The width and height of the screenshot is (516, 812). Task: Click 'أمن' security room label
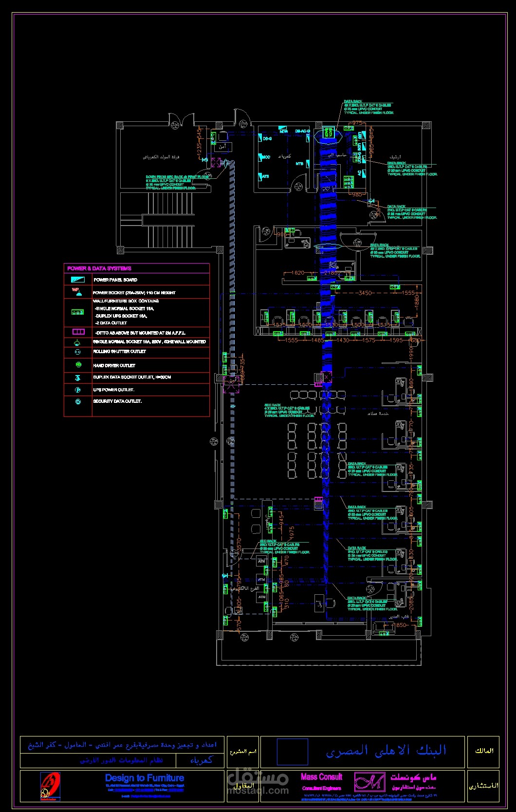click(x=222, y=147)
